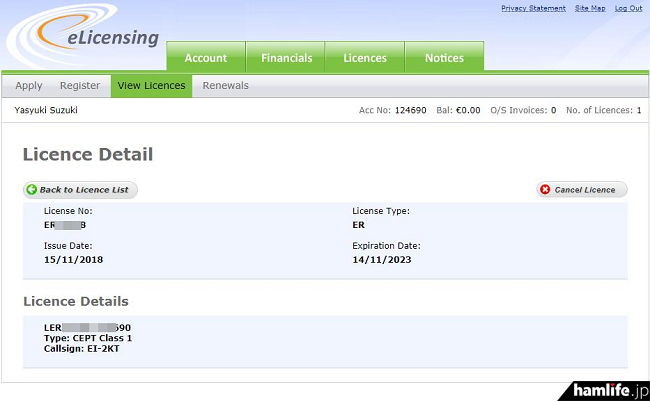Select the View Licences submenu item

(151, 86)
